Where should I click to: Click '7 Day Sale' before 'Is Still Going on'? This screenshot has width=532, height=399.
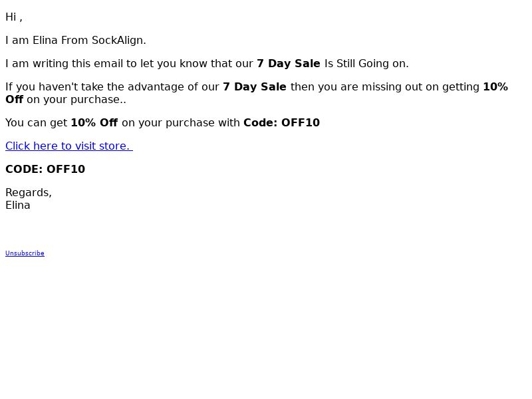289,63
